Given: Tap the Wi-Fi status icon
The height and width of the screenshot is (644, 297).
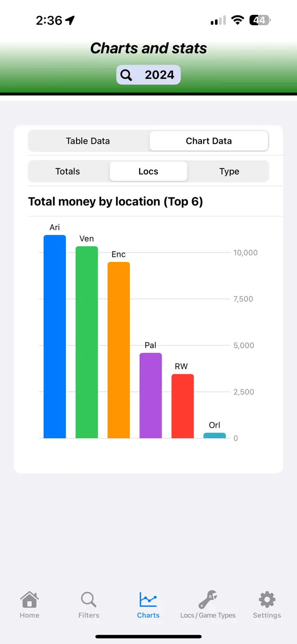Looking at the screenshot, I should [238, 20].
